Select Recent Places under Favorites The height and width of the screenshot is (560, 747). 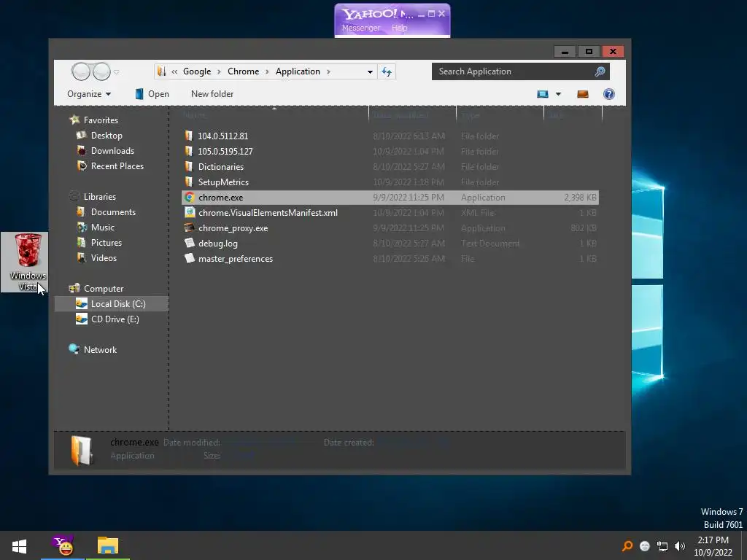(110, 166)
